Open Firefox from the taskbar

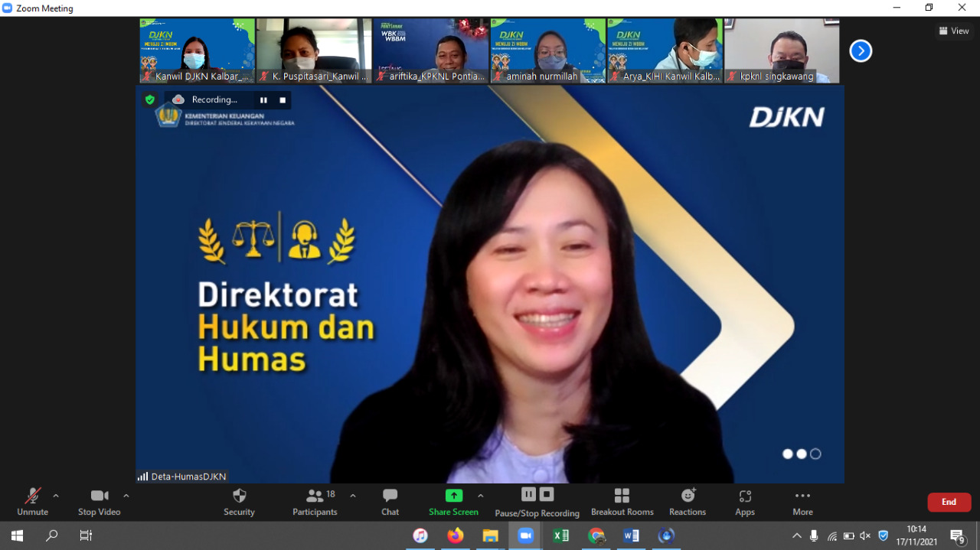pos(456,535)
